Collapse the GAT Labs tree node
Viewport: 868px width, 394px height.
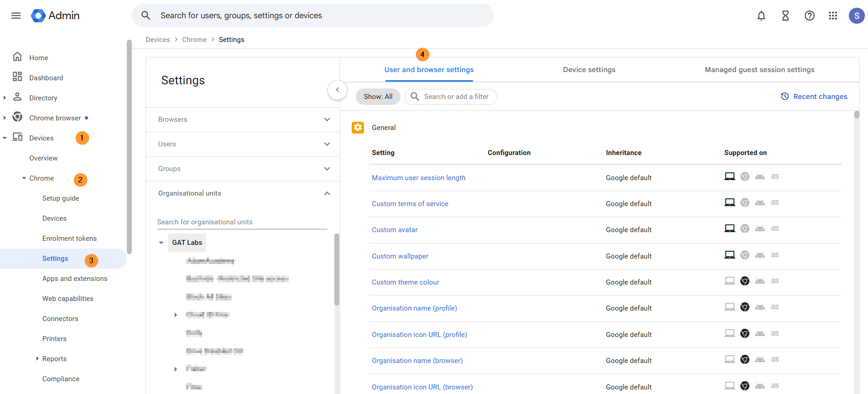click(x=161, y=243)
